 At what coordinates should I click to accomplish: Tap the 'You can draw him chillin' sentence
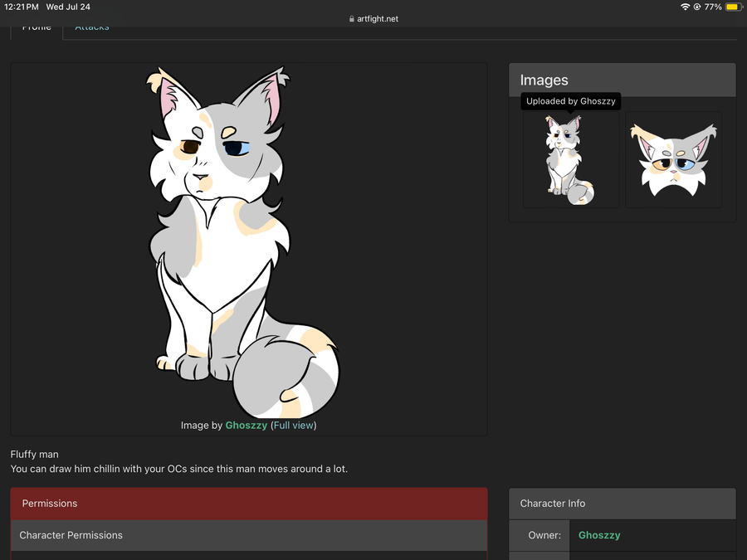(179, 469)
